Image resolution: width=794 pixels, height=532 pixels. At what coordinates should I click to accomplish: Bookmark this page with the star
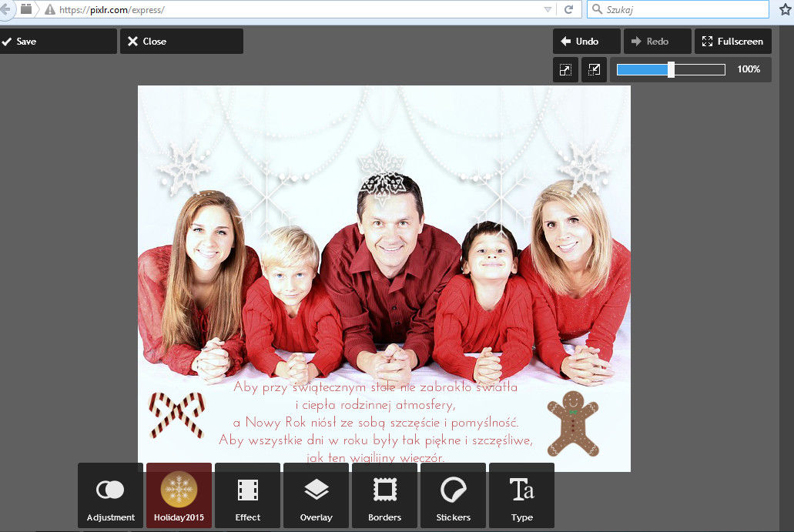coord(785,10)
